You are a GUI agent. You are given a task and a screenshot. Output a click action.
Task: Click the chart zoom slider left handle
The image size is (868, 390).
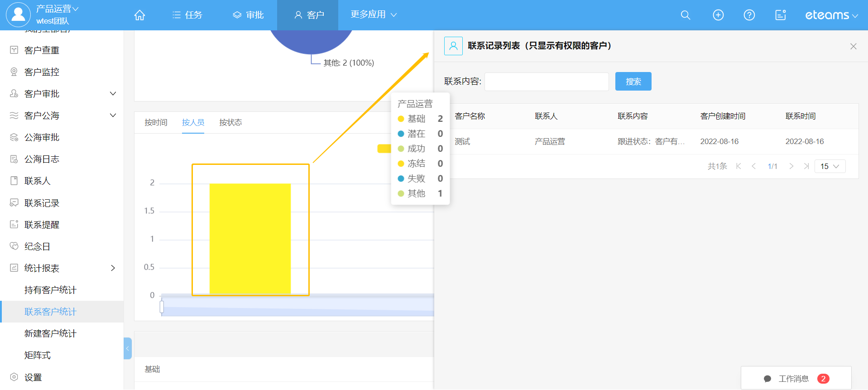pyautogui.click(x=162, y=307)
